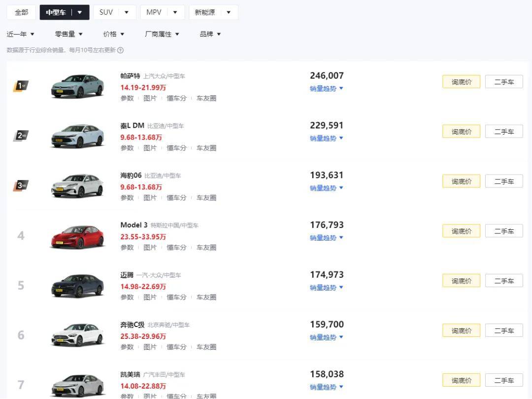Open 图片 photos link for 秦L DM
The image size is (532, 399).
click(150, 148)
